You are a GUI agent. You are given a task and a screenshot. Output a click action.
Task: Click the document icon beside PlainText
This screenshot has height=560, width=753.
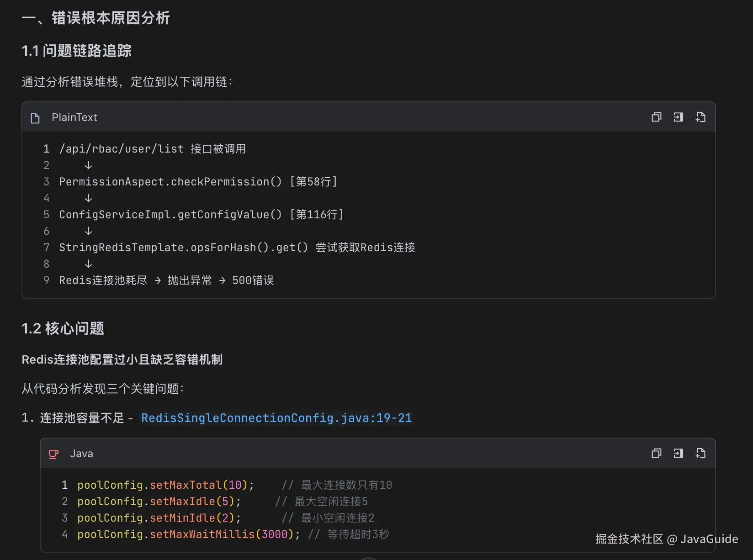(35, 118)
